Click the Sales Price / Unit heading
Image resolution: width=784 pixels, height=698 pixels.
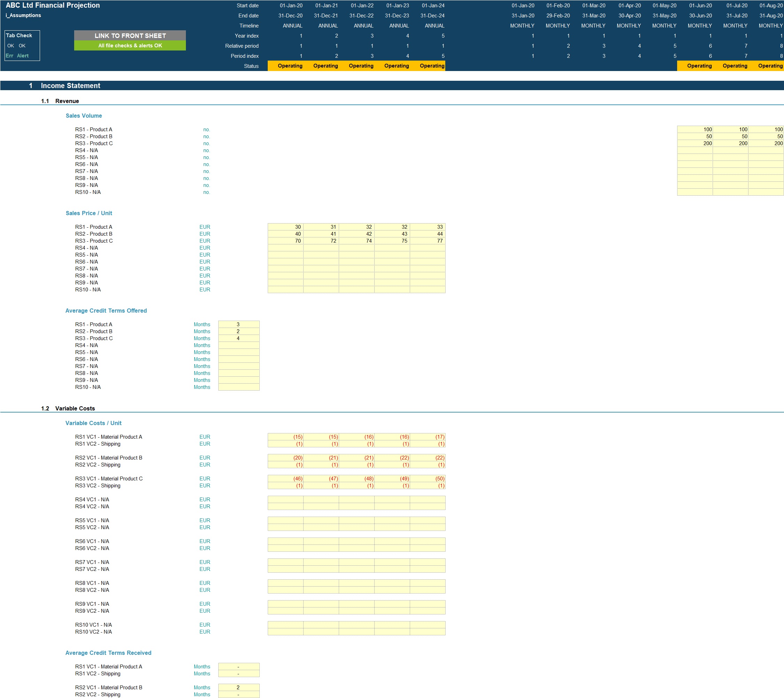click(x=89, y=213)
